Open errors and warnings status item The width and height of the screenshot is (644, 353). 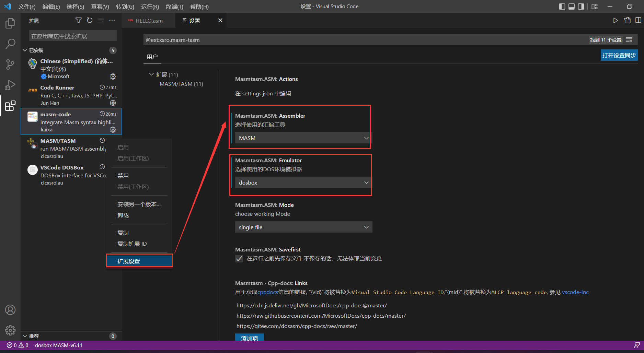pyautogui.click(x=18, y=345)
